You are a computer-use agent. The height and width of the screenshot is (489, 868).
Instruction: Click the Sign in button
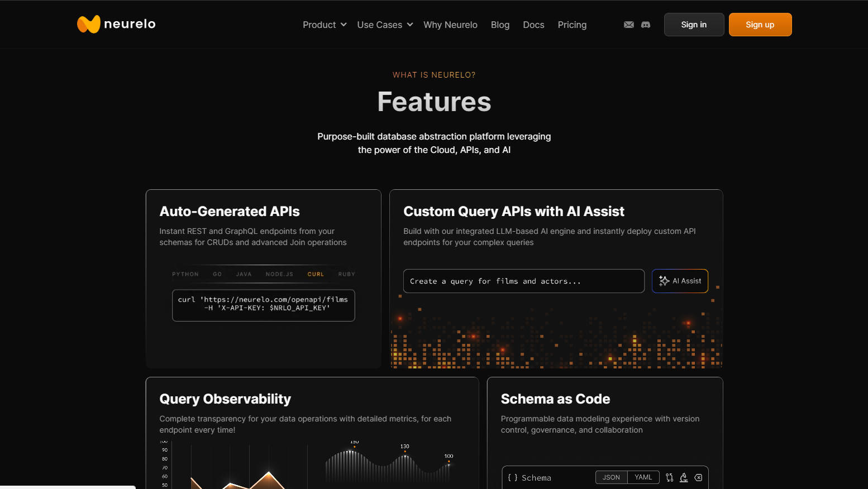click(x=694, y=25)
